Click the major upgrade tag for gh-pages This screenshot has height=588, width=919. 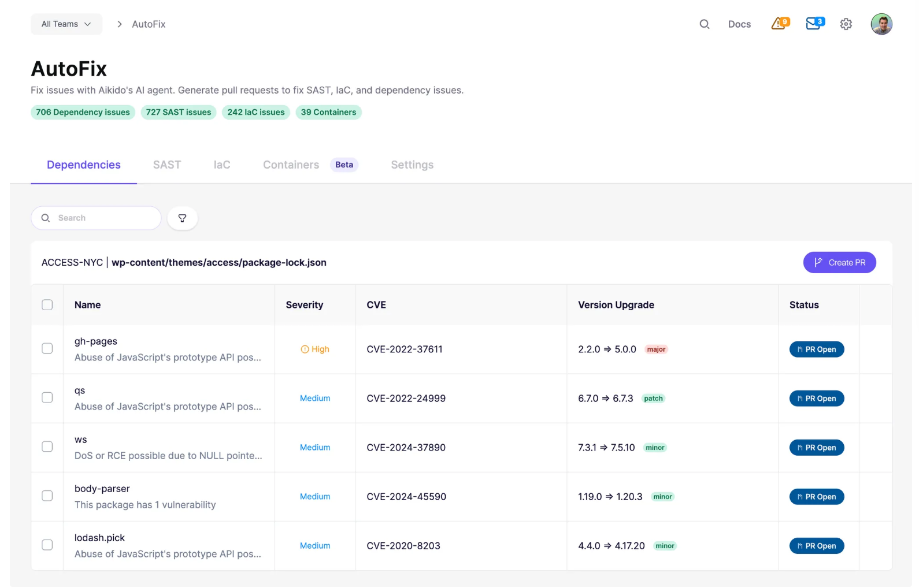tap(656, 349)
